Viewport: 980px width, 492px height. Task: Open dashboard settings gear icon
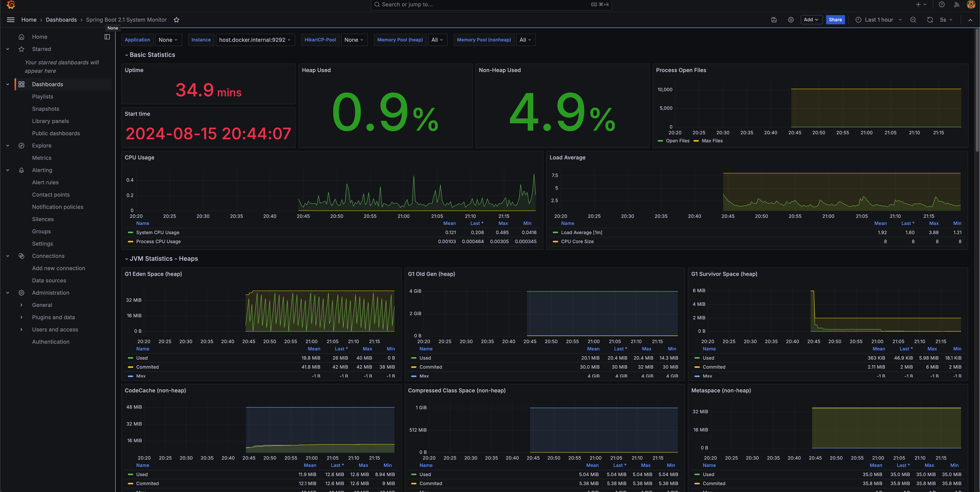pos(791,20)
